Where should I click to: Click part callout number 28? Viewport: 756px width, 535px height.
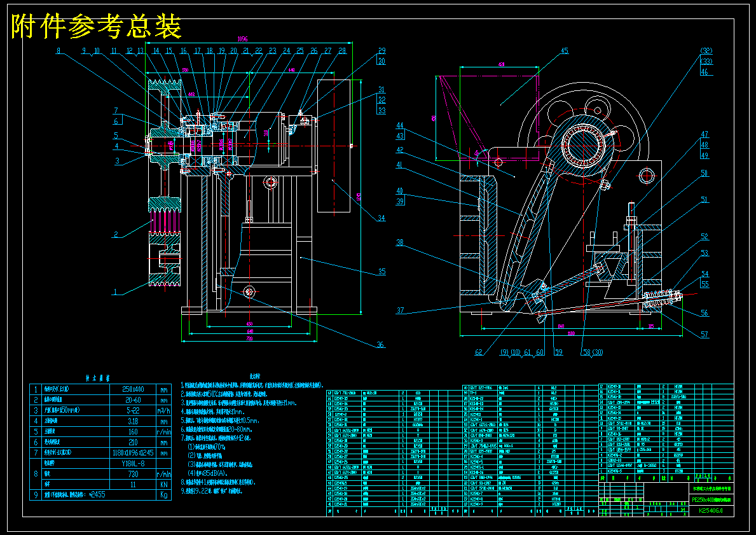click(x=342, y=51)
